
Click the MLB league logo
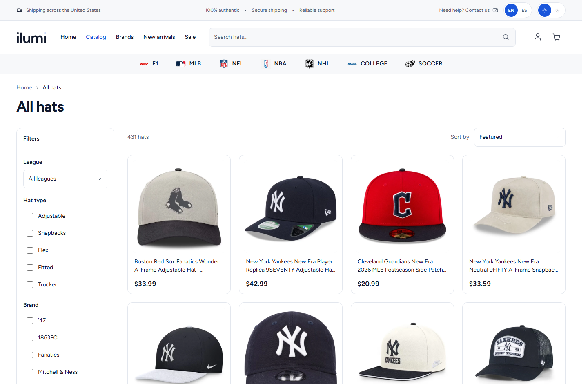tap(181, 64)
